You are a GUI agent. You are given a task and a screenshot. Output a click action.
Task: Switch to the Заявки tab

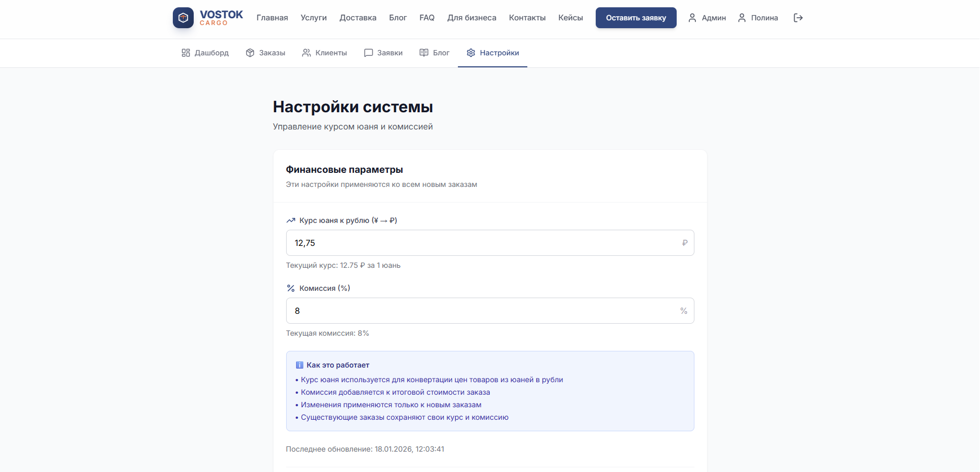point(383,53)
